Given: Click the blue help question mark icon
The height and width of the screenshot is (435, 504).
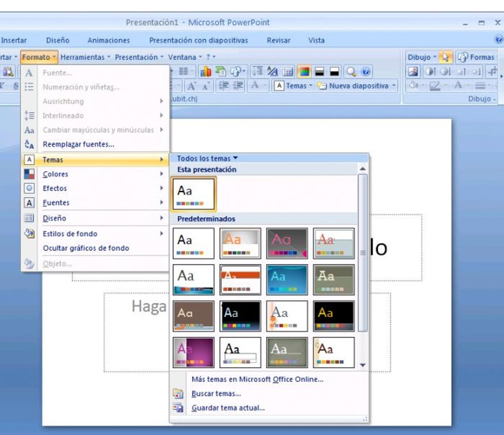Looking at the screenshot, I should click(x=366, y=71).
